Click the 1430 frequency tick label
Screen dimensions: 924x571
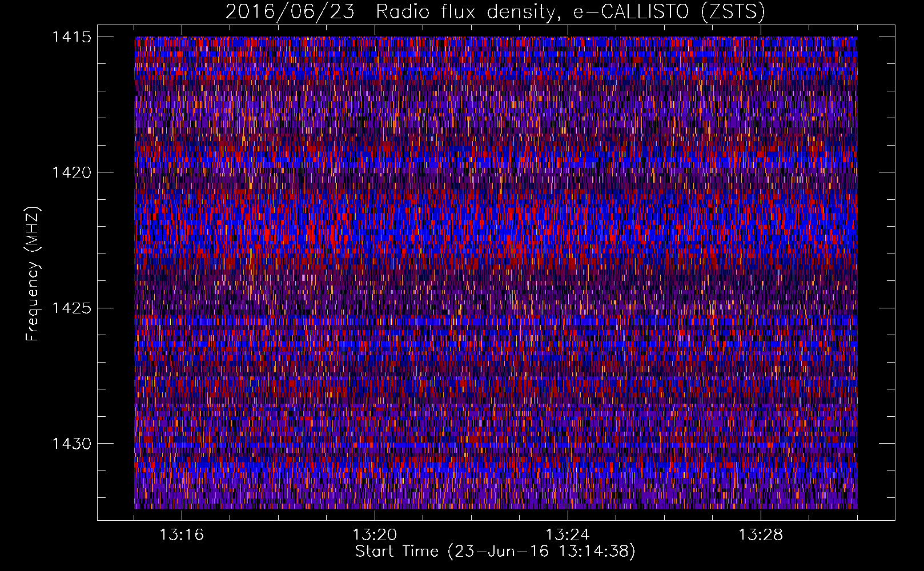pos(72,444)
